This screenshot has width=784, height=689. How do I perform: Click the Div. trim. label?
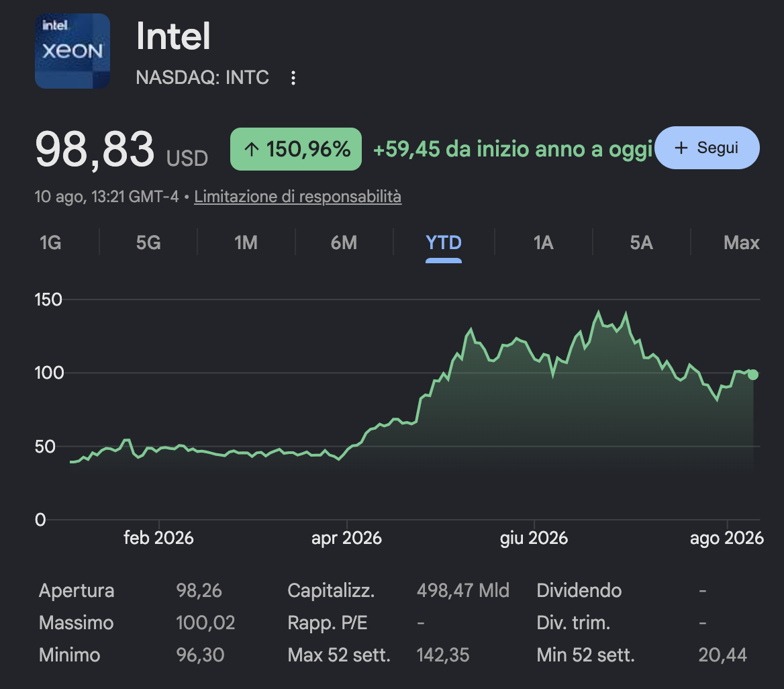(x=573, y=623)
